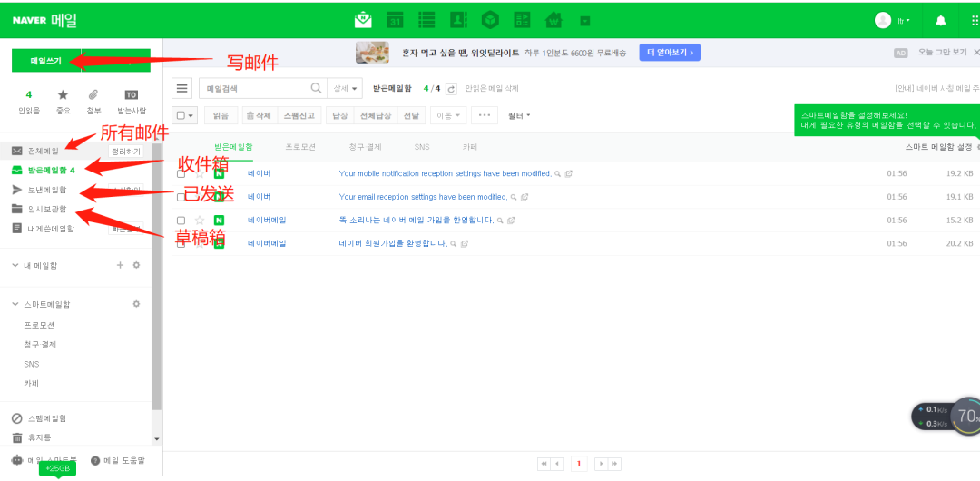Open the 전체메일 folder
The image size is (980, 481).
tap(44, 151)
